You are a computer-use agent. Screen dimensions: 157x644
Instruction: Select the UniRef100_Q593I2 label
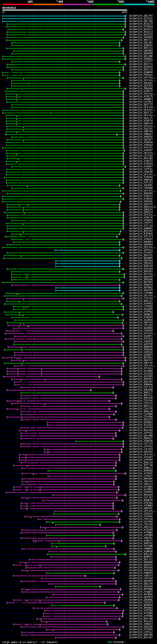(x=141, y=250)
